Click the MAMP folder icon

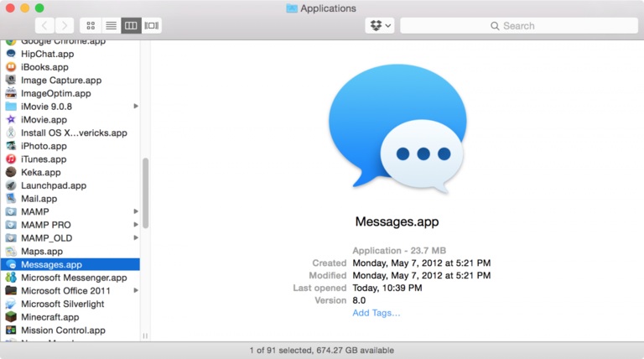click(x=11, y=211)
